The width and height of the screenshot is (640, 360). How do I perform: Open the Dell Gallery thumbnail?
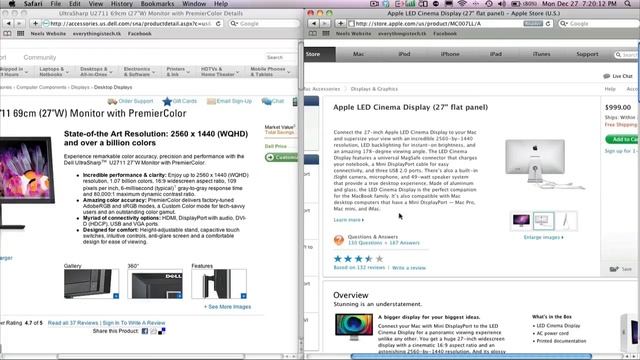[91, 284]
